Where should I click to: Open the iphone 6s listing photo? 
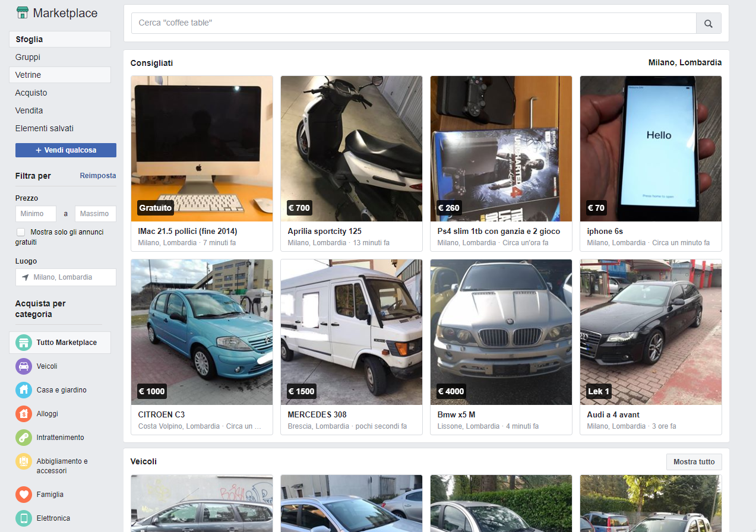point(651,148)
